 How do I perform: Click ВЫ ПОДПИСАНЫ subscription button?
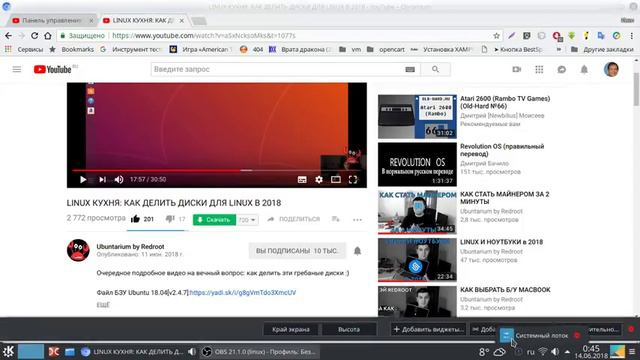tap(297, 251)
